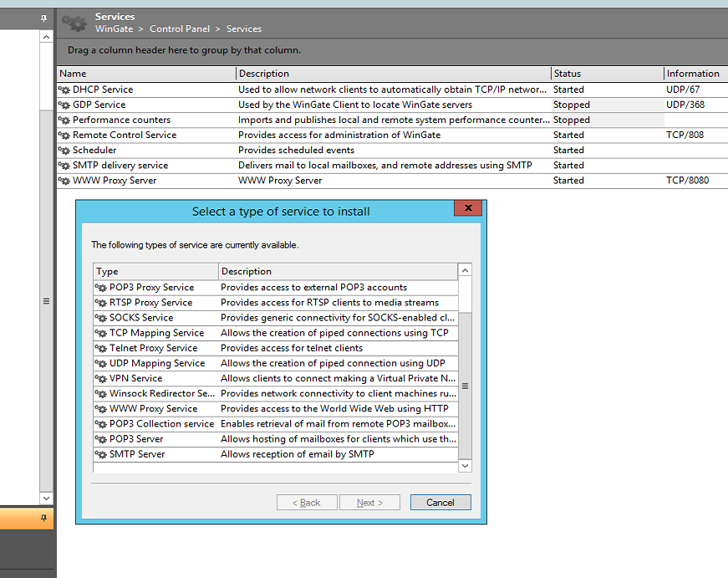
Task: Open the Control Panel breadcrumb link
Action: (x=180, y=28)
